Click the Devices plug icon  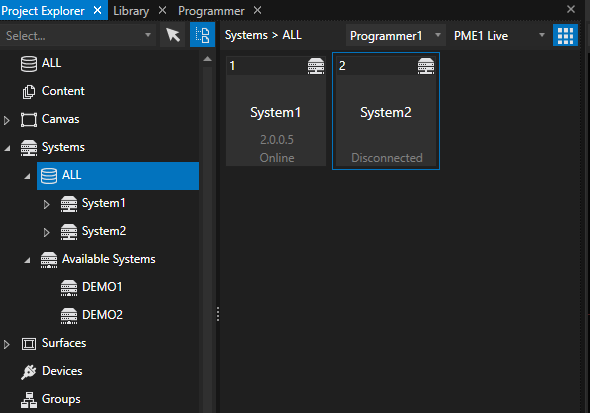tap(29, 372)
